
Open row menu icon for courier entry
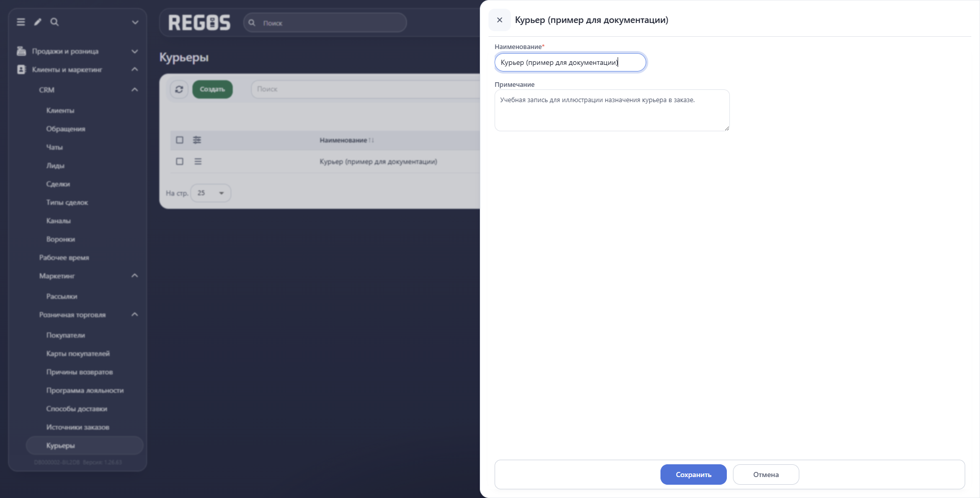click(198, 161)
